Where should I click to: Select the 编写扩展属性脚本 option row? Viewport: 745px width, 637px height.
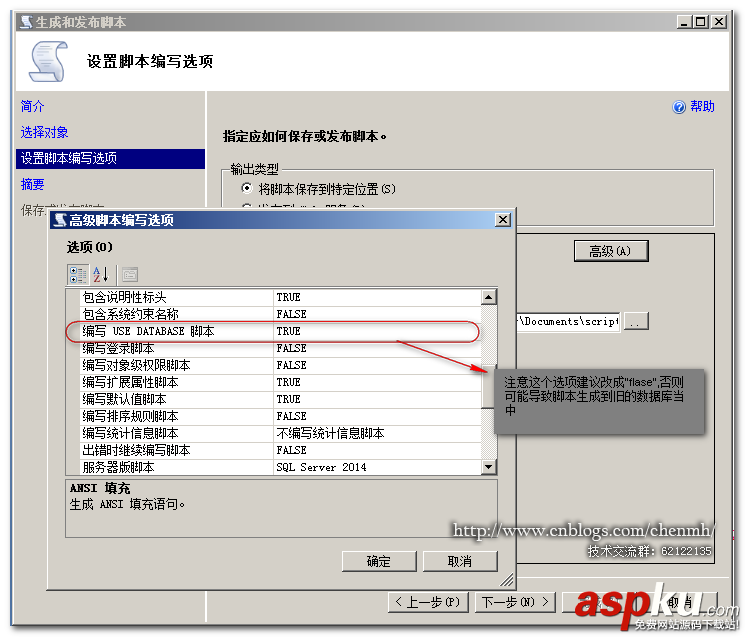[x=280, y=382]
